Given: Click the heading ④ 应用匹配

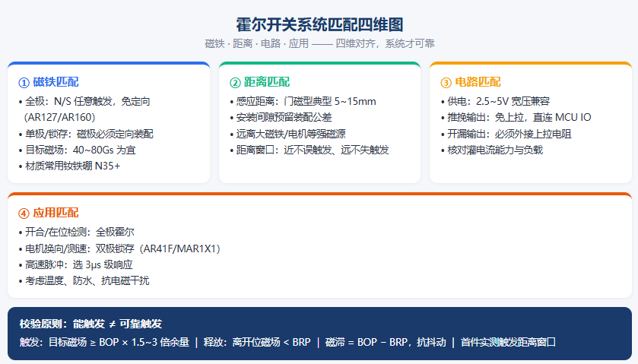Looking at the screenshot, I should click(x=49, y=213).
